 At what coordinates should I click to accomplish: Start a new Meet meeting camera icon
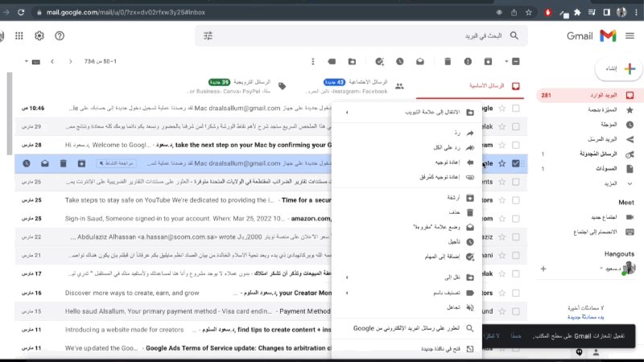coord(630,217)
